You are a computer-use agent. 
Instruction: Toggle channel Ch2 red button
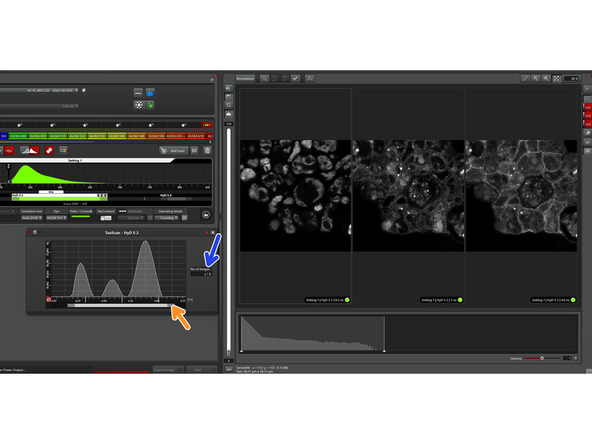point(588,116)
